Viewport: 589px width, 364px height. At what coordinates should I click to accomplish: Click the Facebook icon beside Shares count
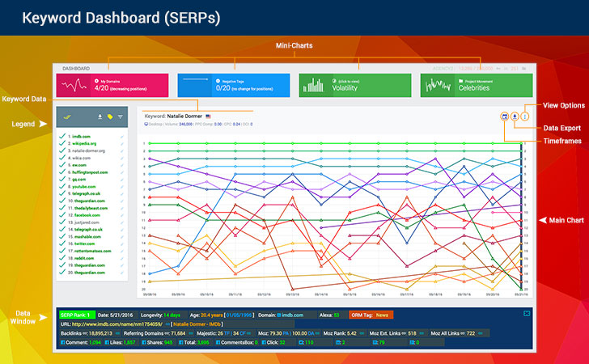tap(145, 343)
